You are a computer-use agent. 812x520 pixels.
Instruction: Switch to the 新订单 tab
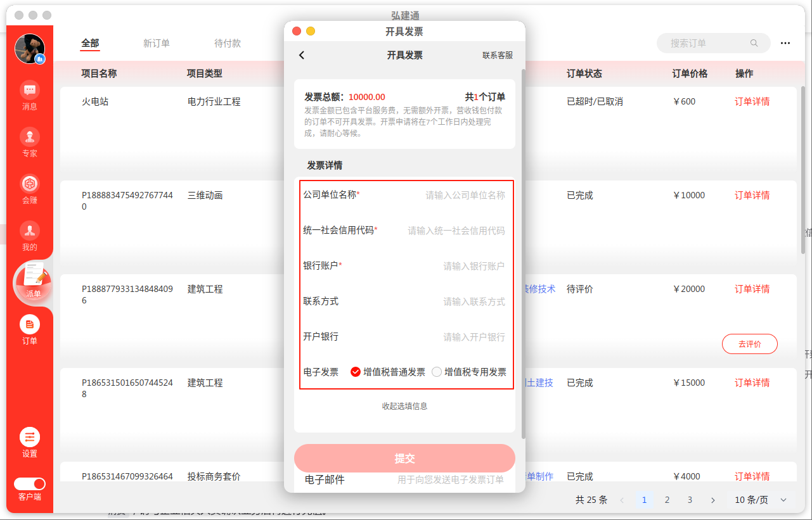tap(156, 43)
